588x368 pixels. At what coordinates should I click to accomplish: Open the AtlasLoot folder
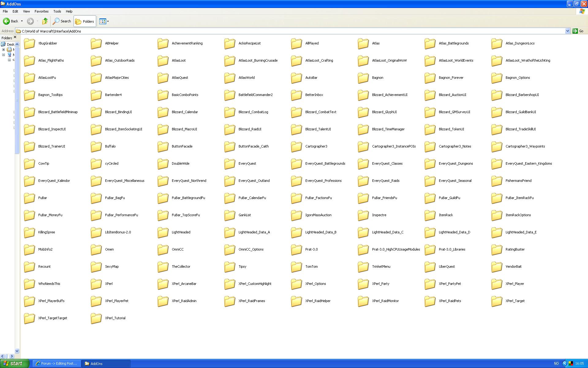click(x=163, y=61)
